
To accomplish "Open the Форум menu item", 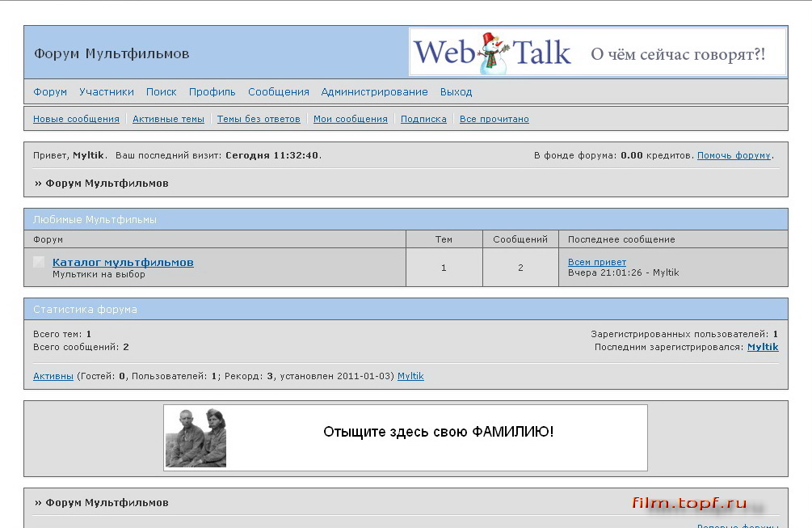I will click(49, 91).
